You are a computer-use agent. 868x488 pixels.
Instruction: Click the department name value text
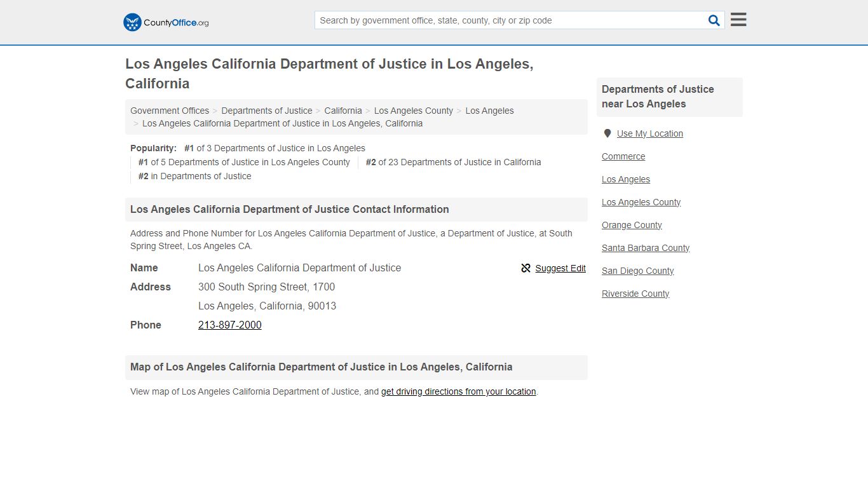tap(299, 268)
